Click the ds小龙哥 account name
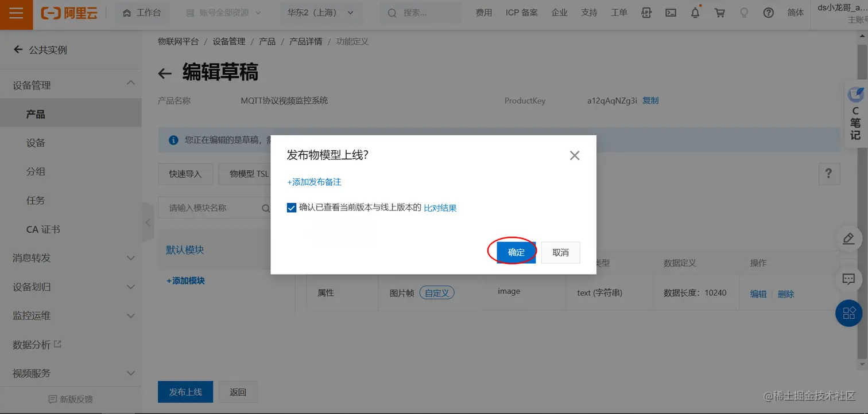The height and width of the screenshot is (414, 868). (x=842, y=7)
